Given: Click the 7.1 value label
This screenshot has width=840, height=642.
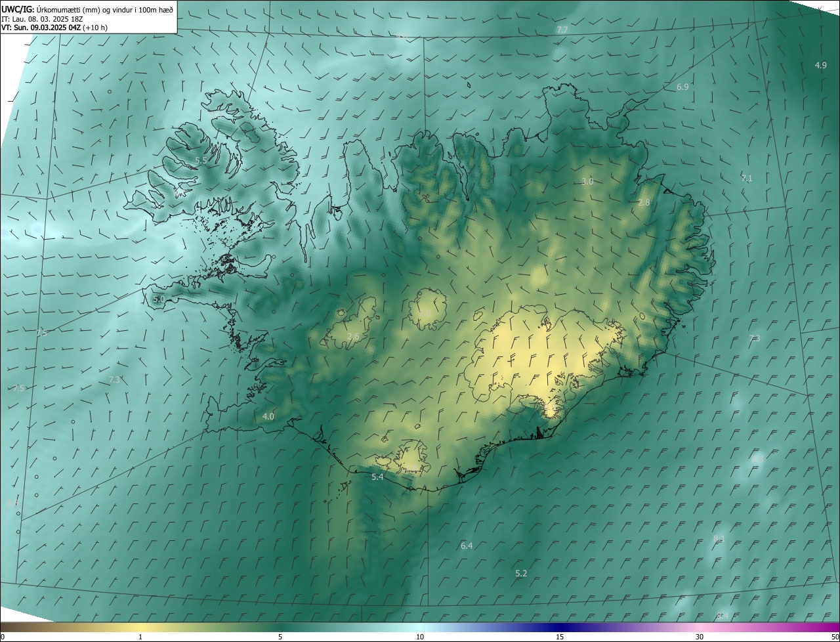Looking at the screenshot, I should coord(747,179).
